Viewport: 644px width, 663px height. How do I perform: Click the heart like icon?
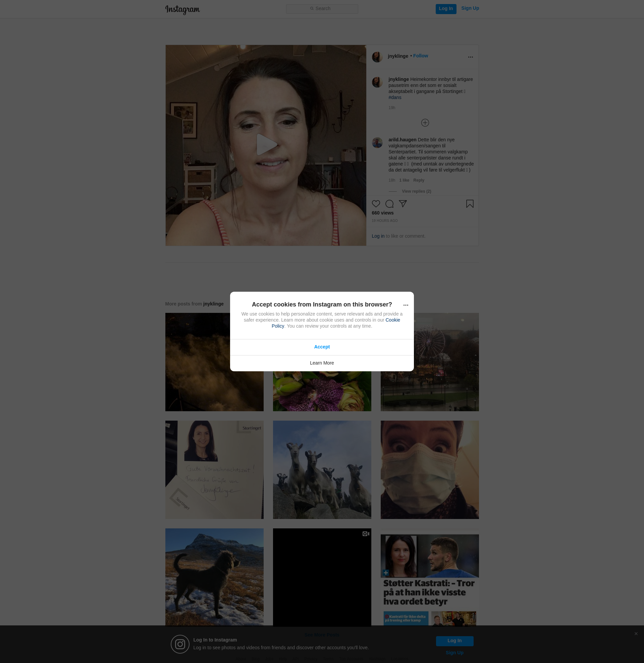[376, 204]
